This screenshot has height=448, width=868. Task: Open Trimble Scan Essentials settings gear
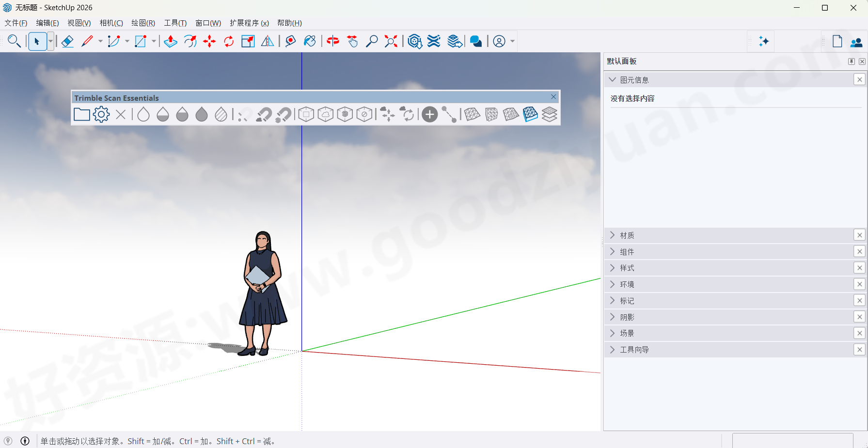click(x=101, y=114)
